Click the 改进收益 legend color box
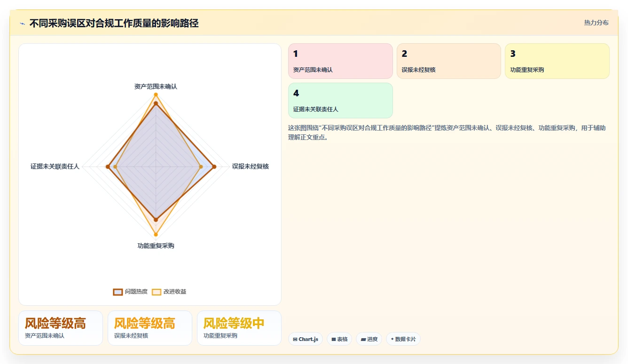Viewport: 628px width, 364px height. tap(157, 292)
